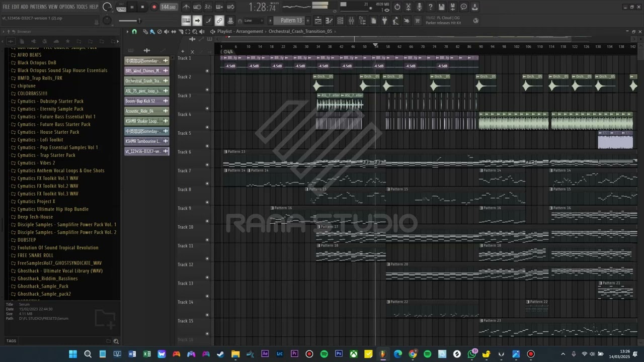The image size is (644, 362).
Task: Toggle recording countdown (3 2 1) button
Action: 208,7
